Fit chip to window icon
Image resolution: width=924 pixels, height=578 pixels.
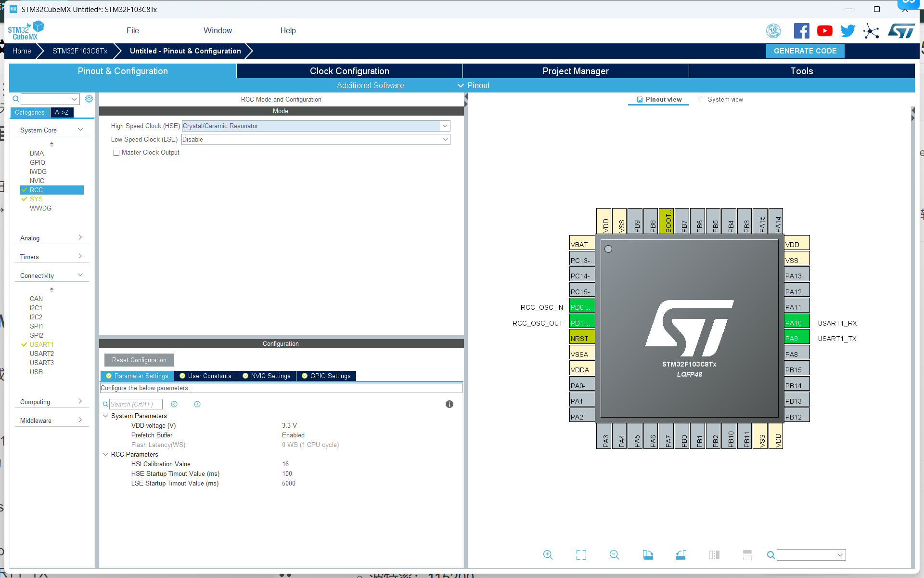coord(581,555)
